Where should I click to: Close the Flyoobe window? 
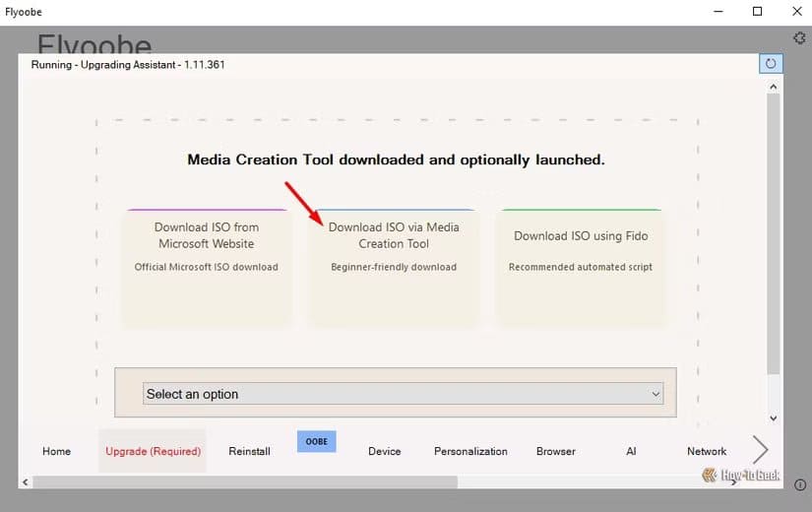(x=797, y=12)
